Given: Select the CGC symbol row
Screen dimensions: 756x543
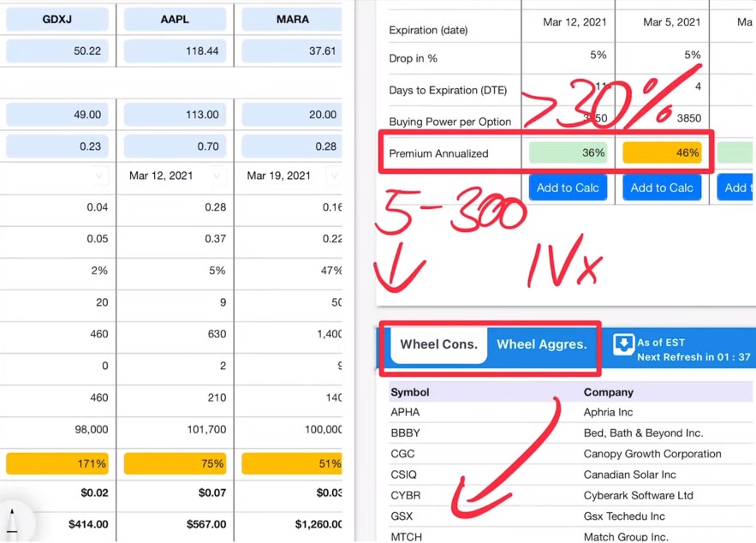Looking at the screenshot, I should click(x=402, y=454).
